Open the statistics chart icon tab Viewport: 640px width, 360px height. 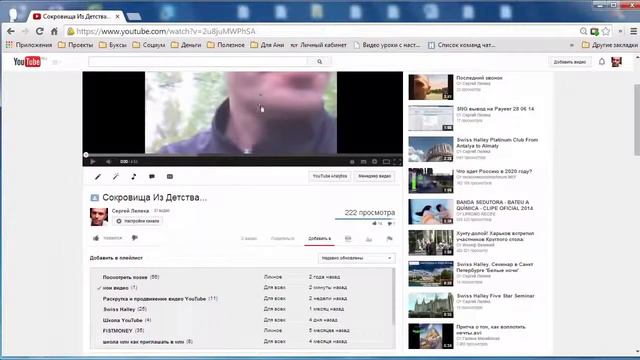[x=369, y=238]
